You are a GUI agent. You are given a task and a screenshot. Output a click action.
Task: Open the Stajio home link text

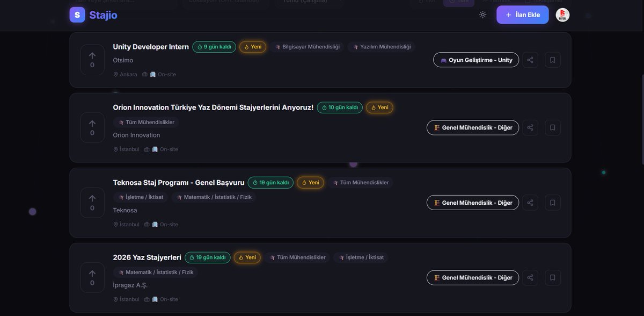pos(103,15)
